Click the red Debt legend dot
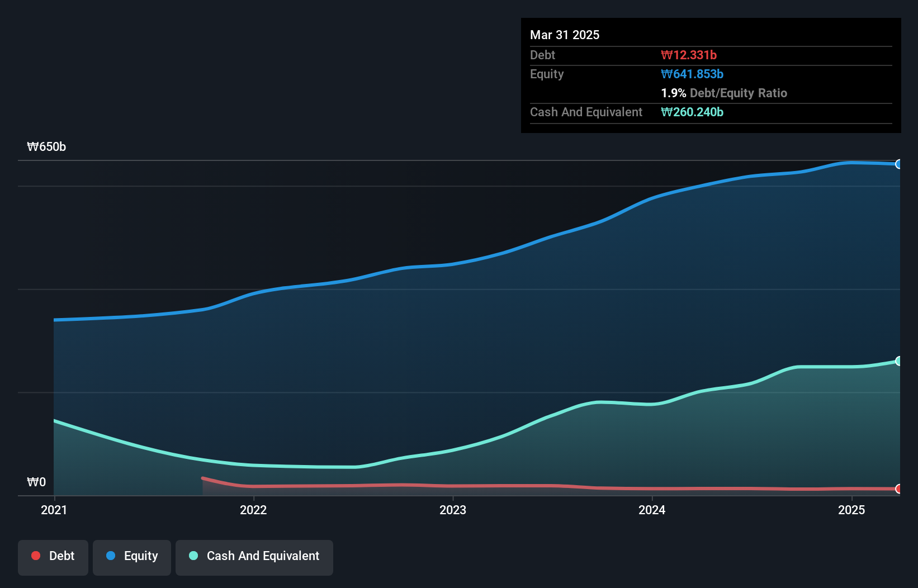The image size is (918, 588). pos(36,556)
